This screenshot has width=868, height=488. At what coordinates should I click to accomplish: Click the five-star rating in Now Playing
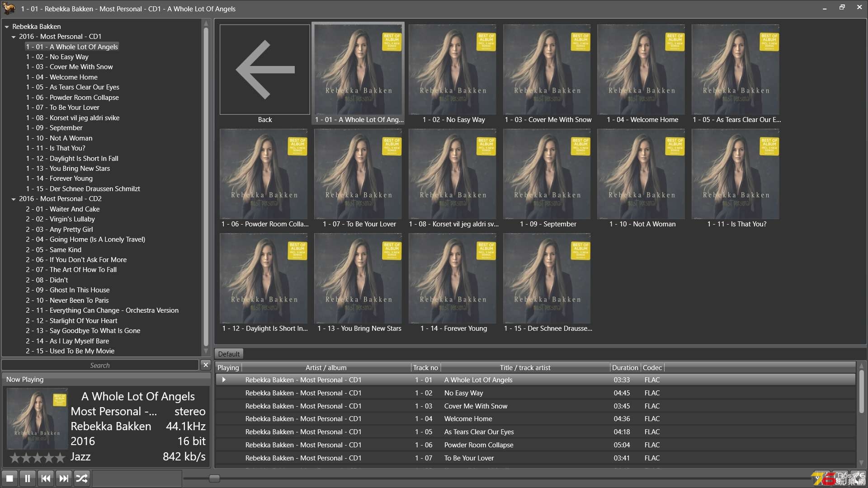(38, 458)
